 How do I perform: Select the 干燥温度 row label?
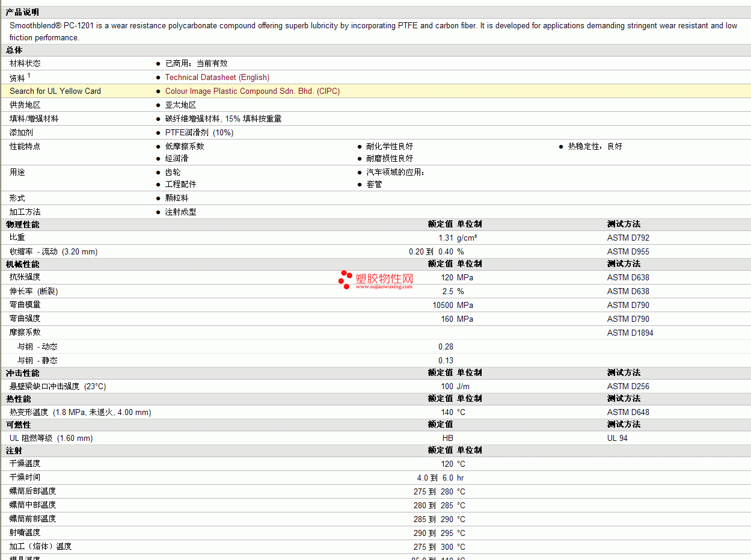point(25,463)
